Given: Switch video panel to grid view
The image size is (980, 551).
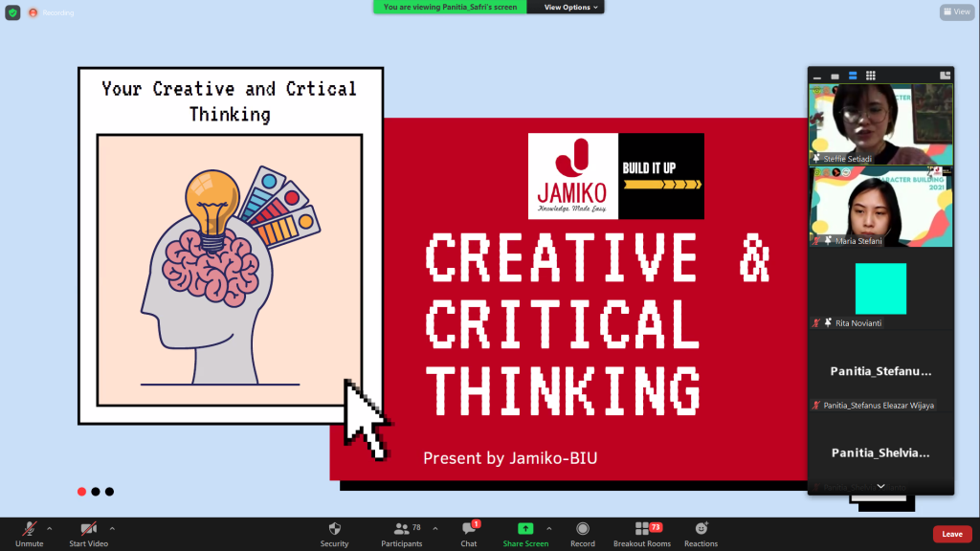Looking at the screenshot, I should 870,76.
